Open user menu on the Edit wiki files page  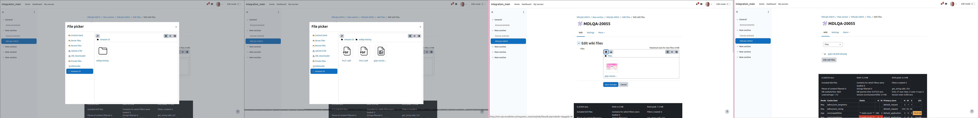click(709, 4)
